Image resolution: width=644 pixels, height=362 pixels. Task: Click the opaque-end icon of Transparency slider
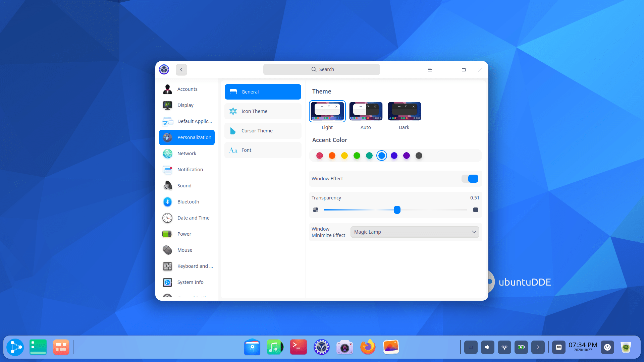[476, 210]
